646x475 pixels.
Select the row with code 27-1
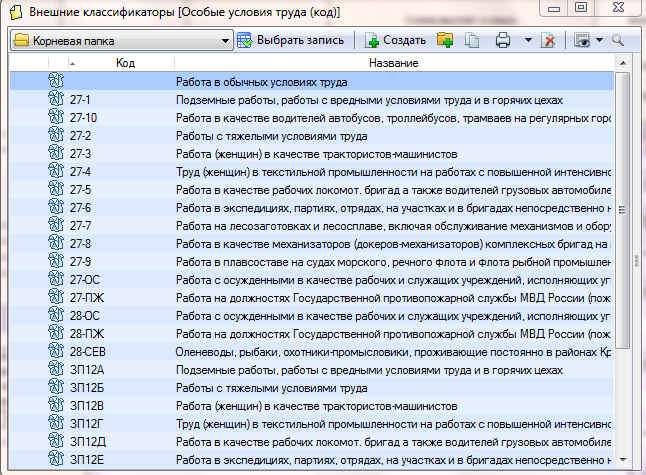pos(312,100)
